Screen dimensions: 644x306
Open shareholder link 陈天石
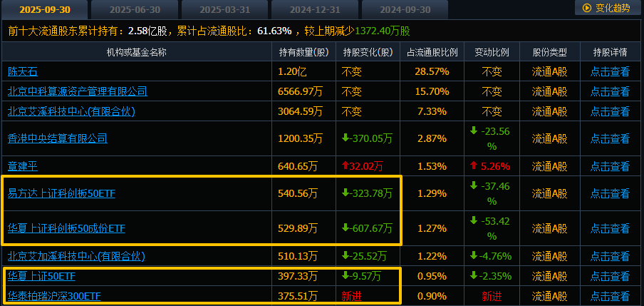click(23, 71)
